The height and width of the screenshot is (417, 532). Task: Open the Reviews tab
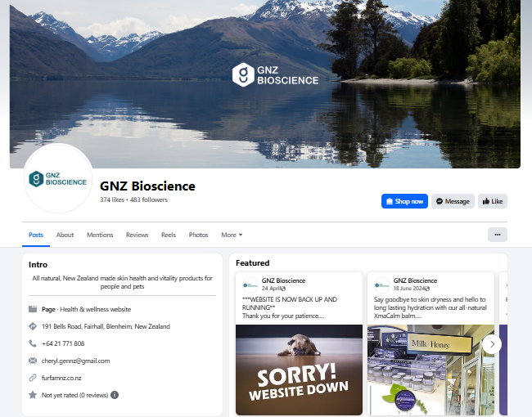tap(137, 235)
